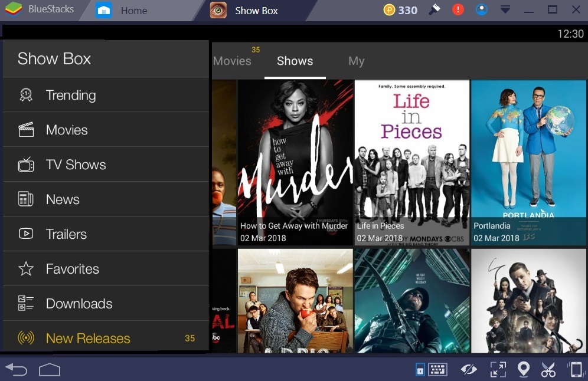The width and height of the screenshot is (588, 381).
Task: Choose Movies in the Show Box side menu
Action: [106, 130]
